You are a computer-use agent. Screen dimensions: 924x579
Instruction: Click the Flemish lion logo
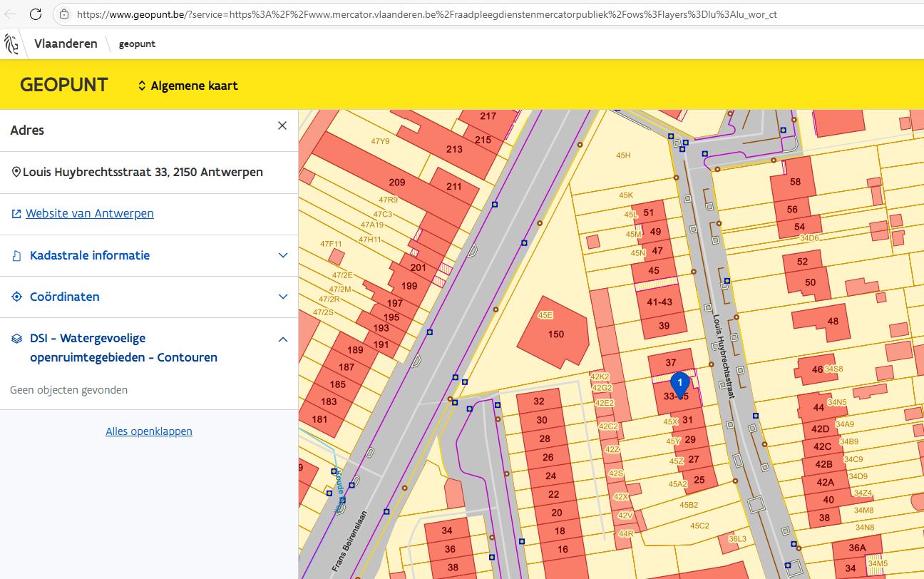point(11,43)
